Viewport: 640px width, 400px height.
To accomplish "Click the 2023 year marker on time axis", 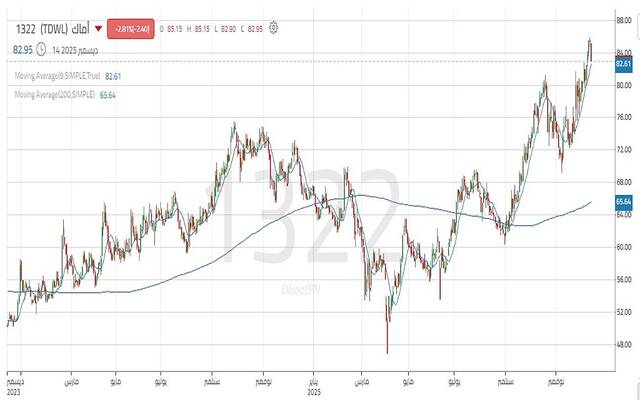I will point(13,393).
